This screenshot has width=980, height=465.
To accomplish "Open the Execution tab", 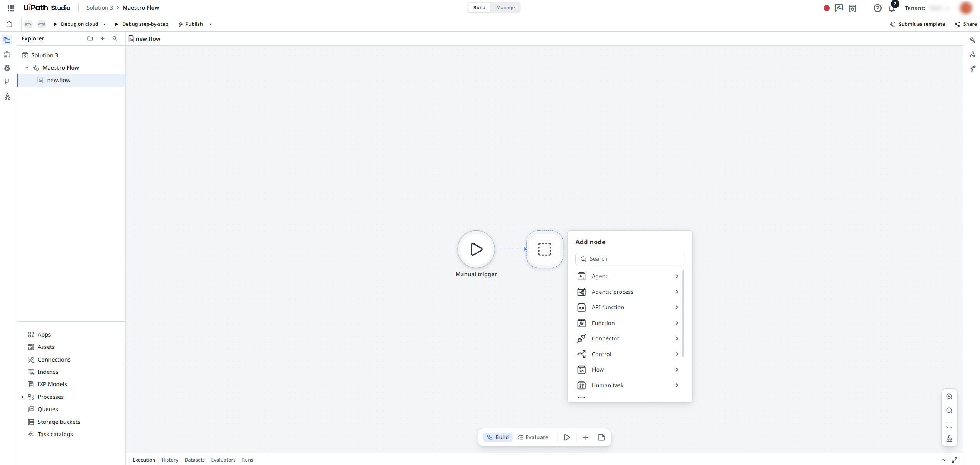I will (x=144, y=460).
